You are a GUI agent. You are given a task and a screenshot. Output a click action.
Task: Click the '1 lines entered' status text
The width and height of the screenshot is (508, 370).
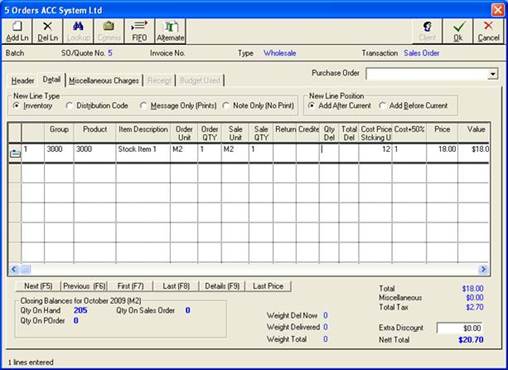31,362
